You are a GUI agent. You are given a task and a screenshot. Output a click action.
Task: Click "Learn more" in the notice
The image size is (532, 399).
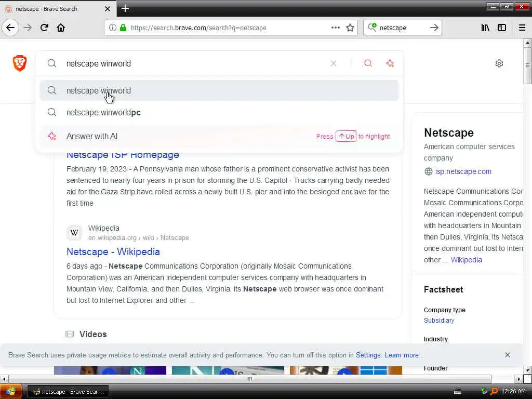tap(402, 355)
